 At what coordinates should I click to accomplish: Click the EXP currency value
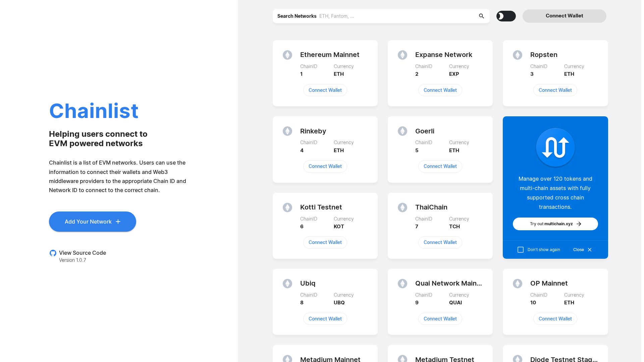click(x=454, y=74)
